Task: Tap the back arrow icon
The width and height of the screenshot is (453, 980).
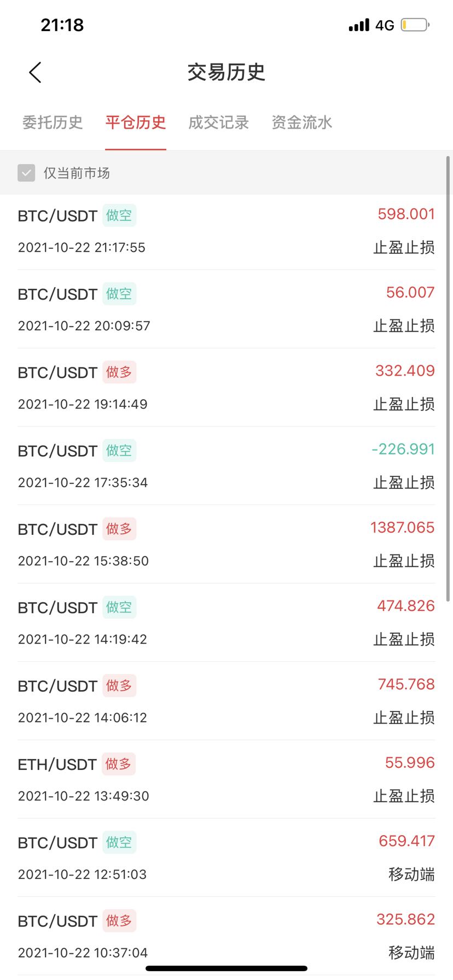Action: [35, 72]
